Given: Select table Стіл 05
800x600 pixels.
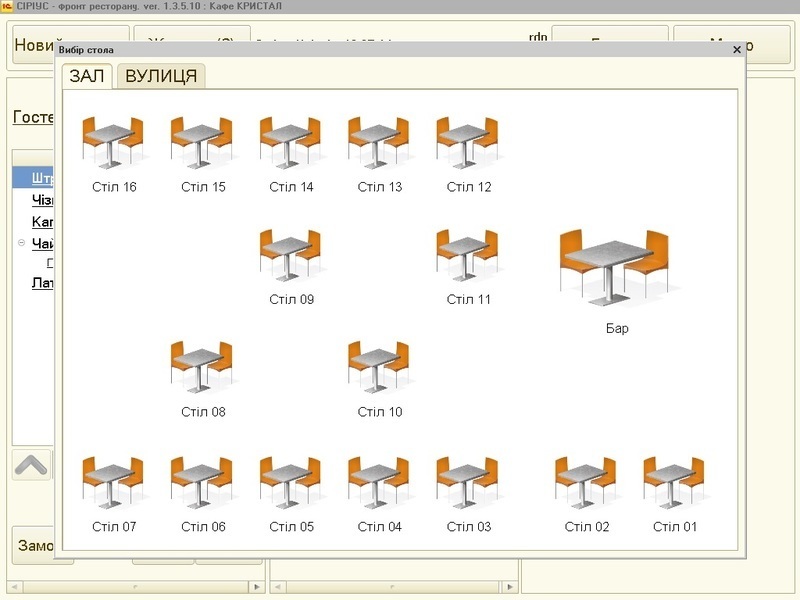Looking at the screenshot, I should coord(291,482).
